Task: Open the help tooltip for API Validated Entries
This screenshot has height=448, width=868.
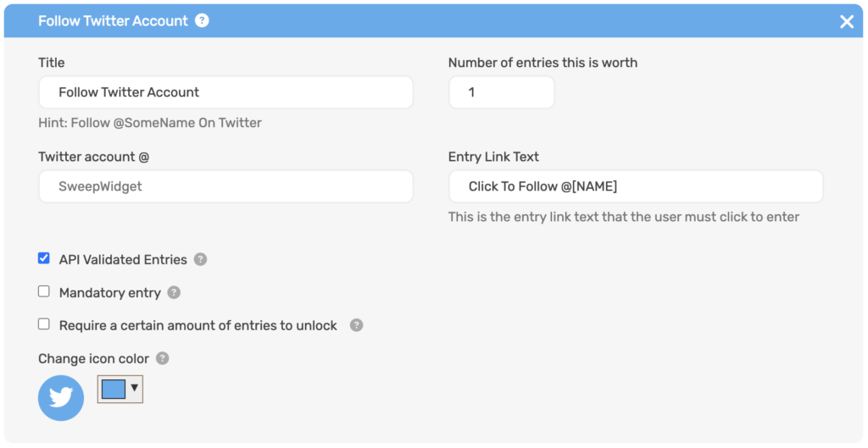Action: point(200,259)
